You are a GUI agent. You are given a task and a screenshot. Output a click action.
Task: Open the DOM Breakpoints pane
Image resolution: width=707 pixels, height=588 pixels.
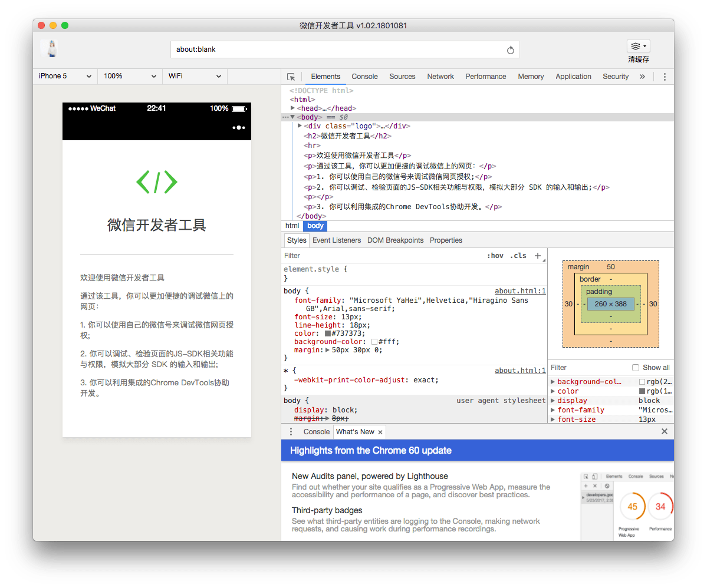pos(395,240)
